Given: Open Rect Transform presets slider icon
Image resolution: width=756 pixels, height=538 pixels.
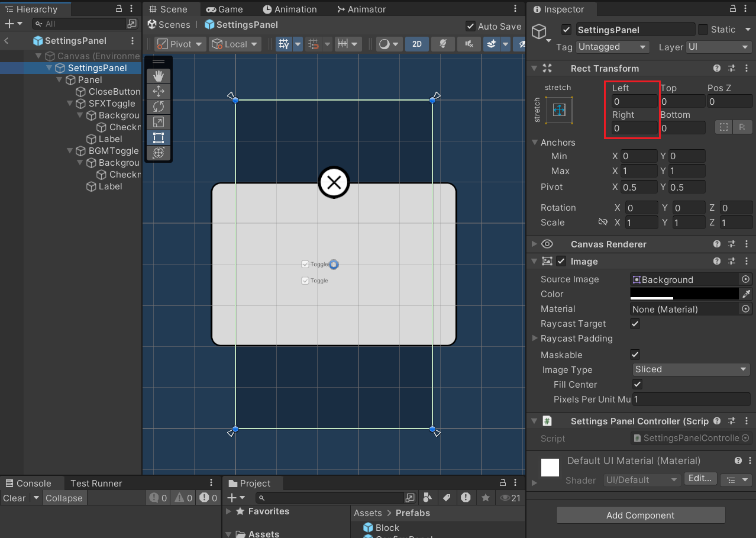Looking at the screenshot, I should [x=732, y=68].
